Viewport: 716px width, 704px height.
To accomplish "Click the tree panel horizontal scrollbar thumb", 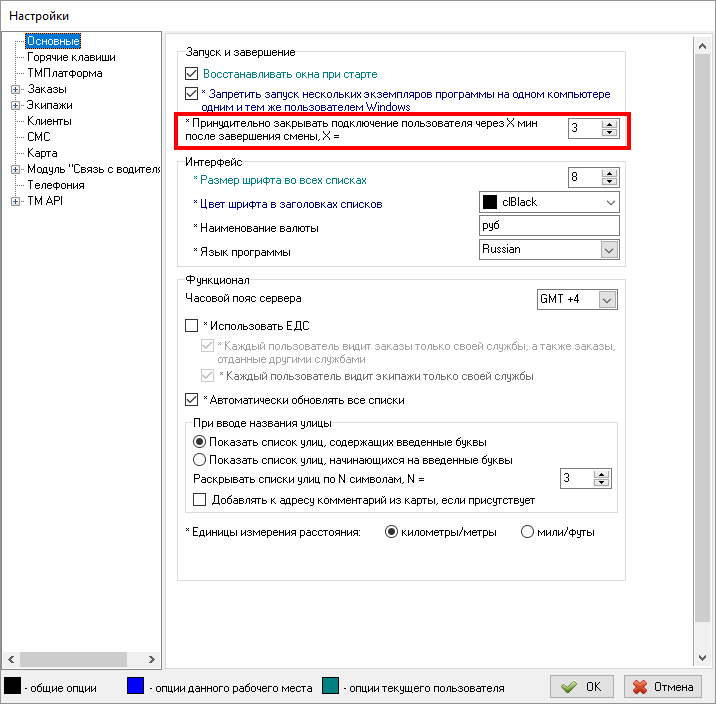I will click(x=73, y=659).
